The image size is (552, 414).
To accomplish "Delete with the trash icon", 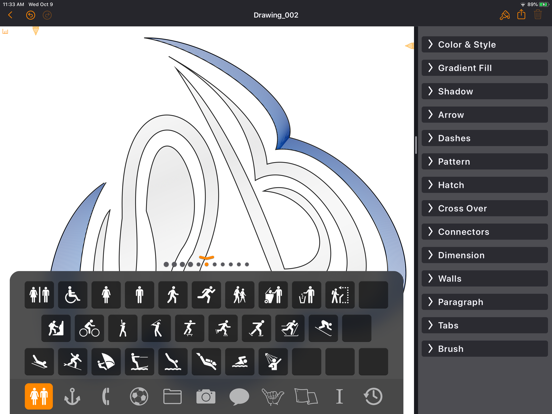I will coord(538,15).
